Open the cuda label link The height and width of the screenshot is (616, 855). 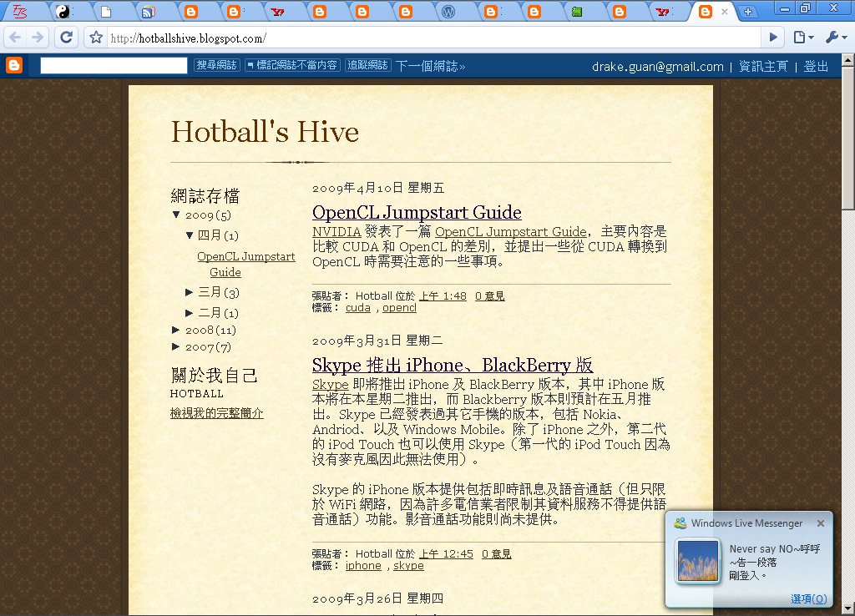coord(357,308)
